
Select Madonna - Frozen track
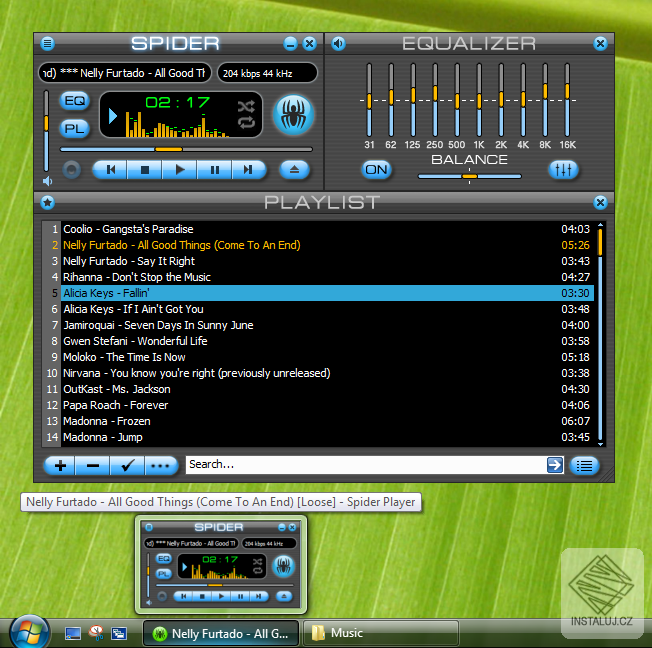[109, 421]
